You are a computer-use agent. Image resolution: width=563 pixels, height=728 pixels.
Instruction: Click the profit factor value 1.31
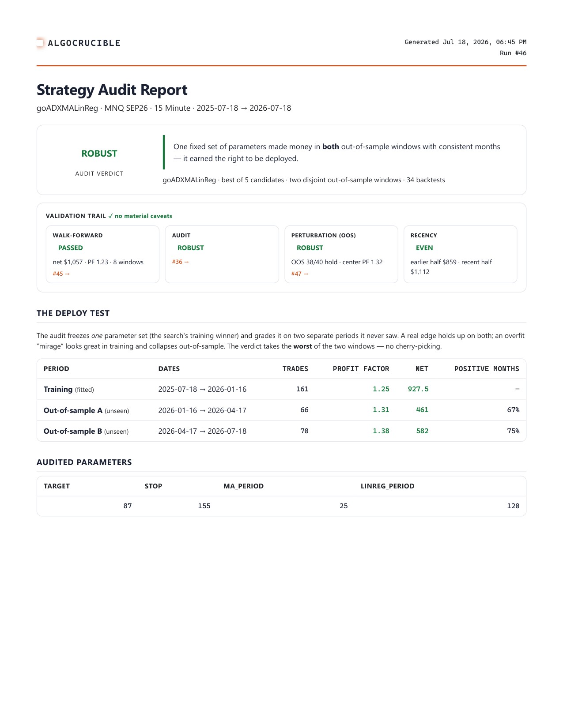[381, 410]
